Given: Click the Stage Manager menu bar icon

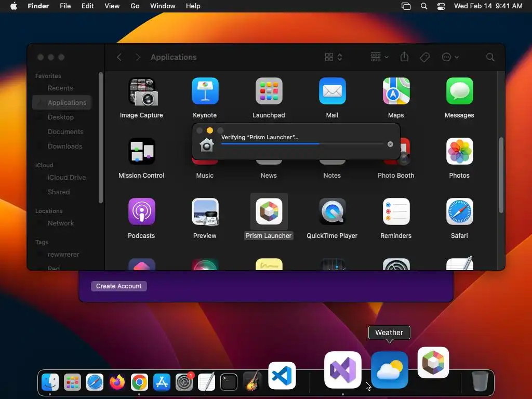Looking at the screenshot, I should point(406,6).
